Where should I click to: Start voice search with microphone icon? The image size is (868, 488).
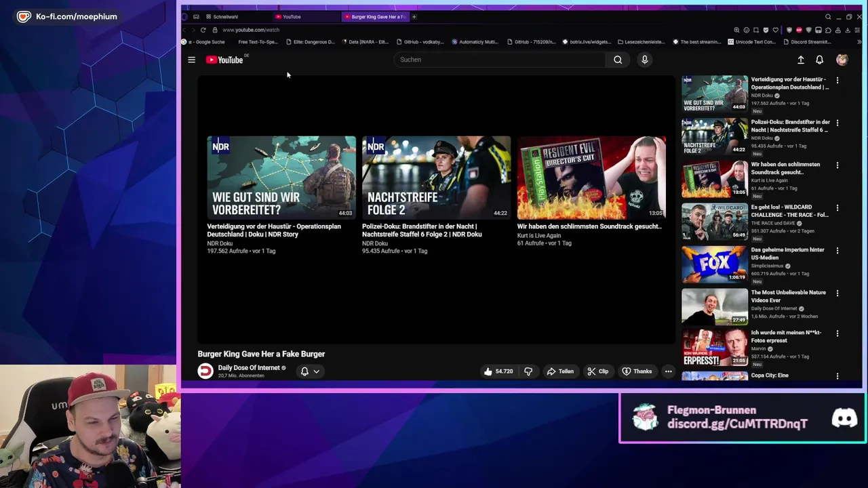point(644,60)
